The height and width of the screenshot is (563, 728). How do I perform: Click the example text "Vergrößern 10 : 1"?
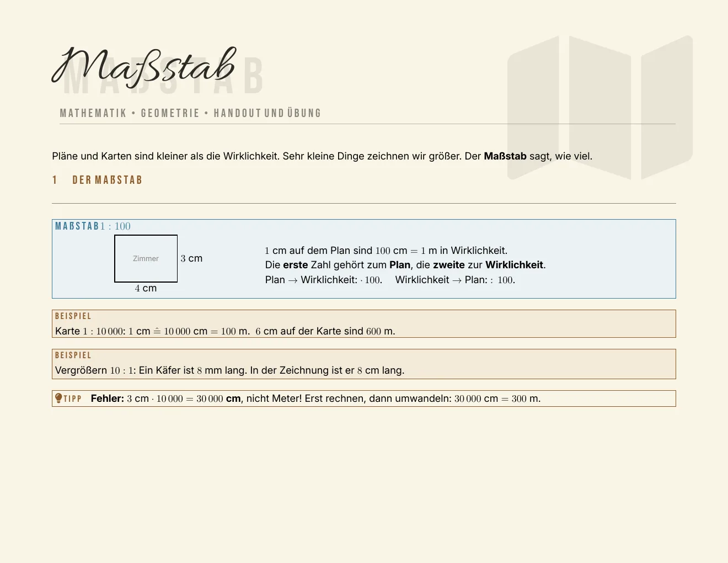(x=230, y=370)
